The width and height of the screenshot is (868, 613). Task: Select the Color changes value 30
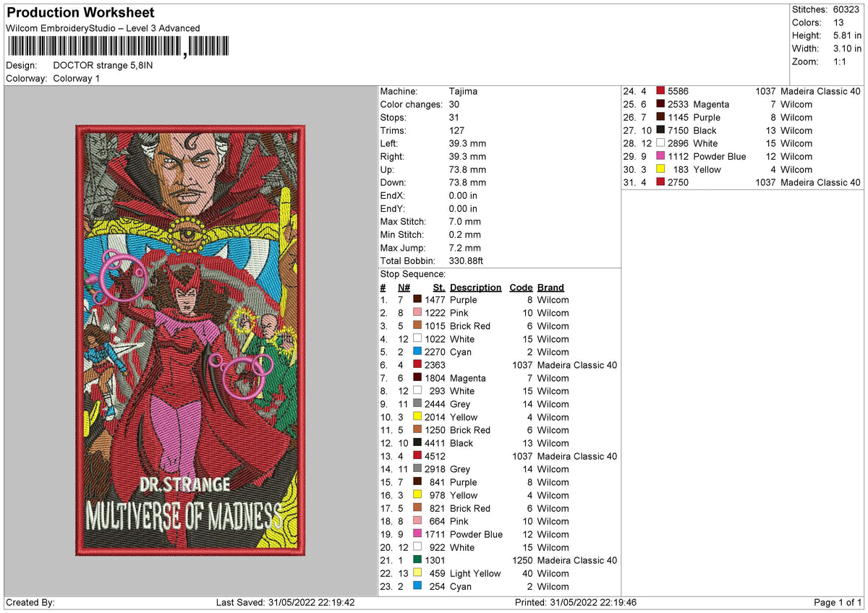pos(454,104)
